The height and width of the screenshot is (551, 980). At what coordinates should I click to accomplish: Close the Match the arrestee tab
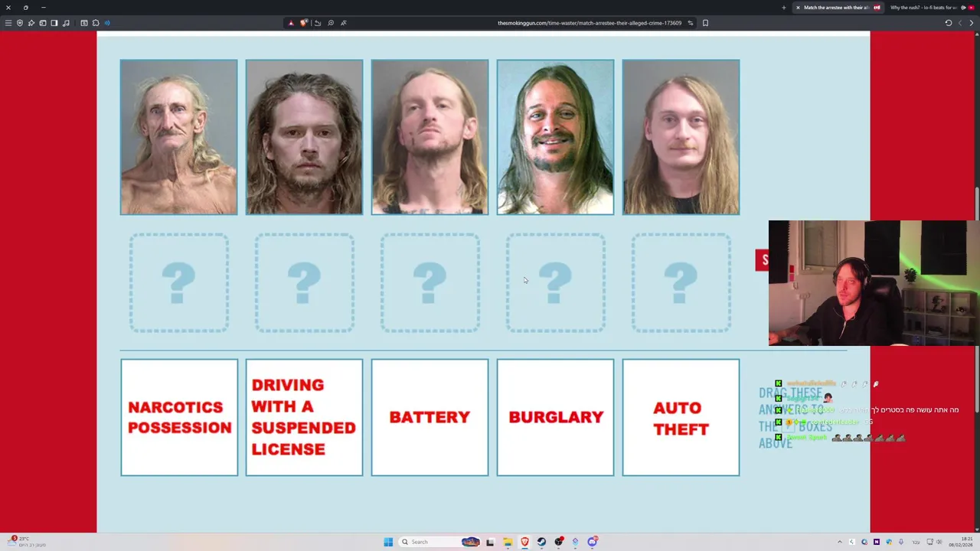point(798,8)
